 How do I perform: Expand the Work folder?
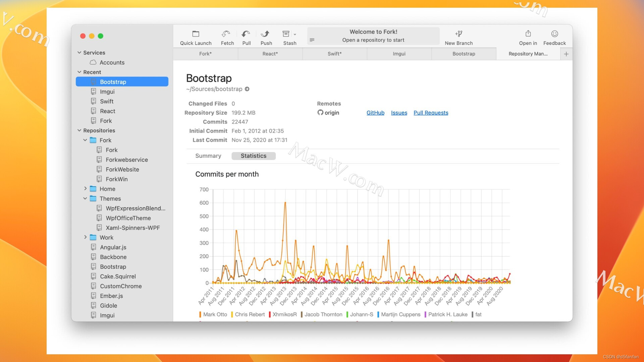(x=86, y=237)
